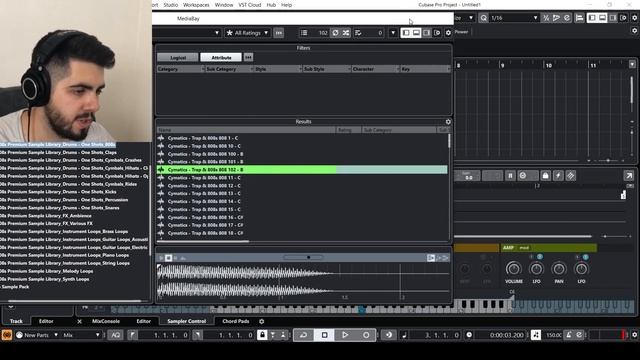Click the dots button next to Attribute

[x=248, y=58]
